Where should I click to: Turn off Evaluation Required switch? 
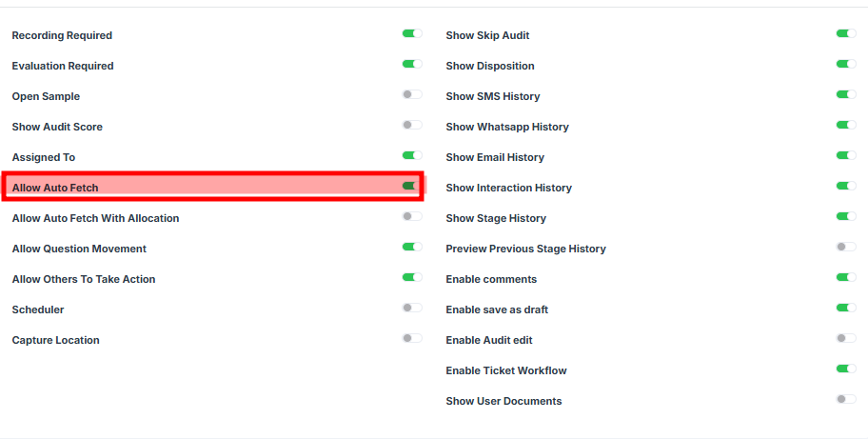411,64
